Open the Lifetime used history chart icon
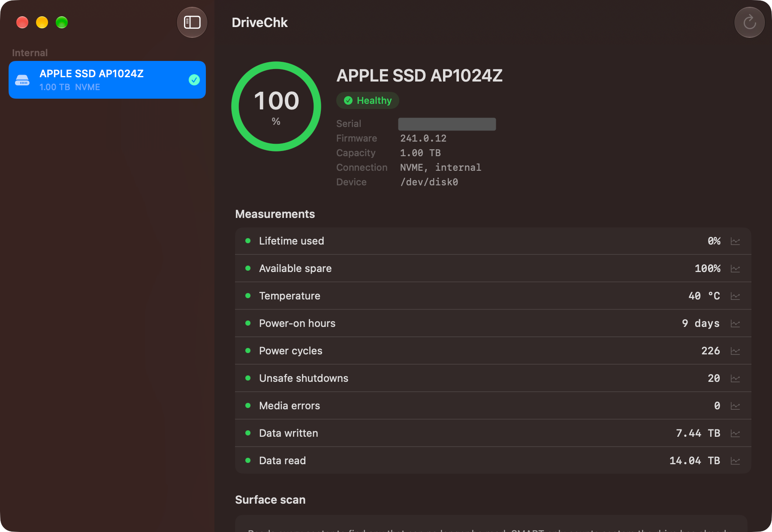Viewport: 772px width, 532px height. pyautogui.click(x=735, y=241)
